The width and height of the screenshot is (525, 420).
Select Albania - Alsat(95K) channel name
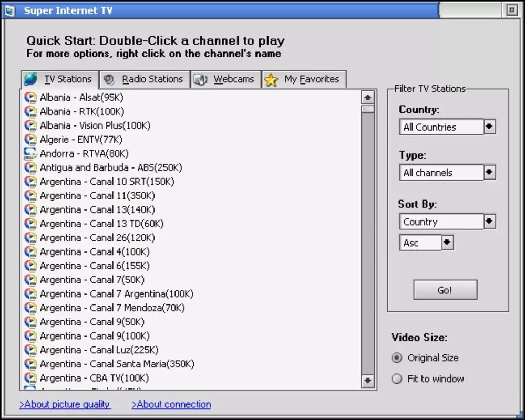[x=81, y=98]
